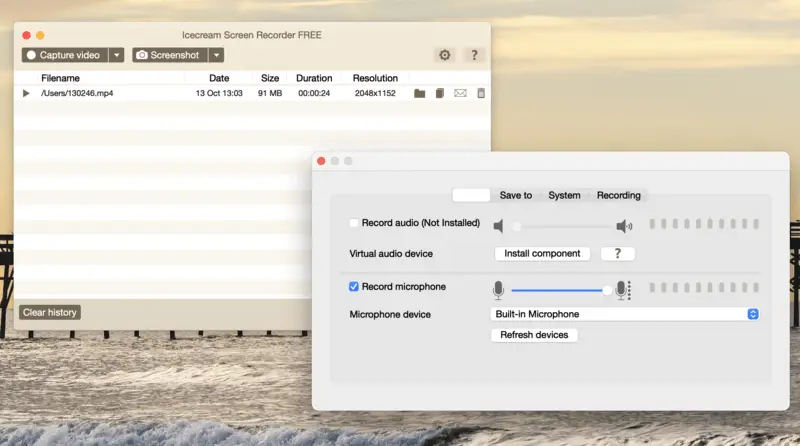Switch to Save to tab

(x=515, y=195)
